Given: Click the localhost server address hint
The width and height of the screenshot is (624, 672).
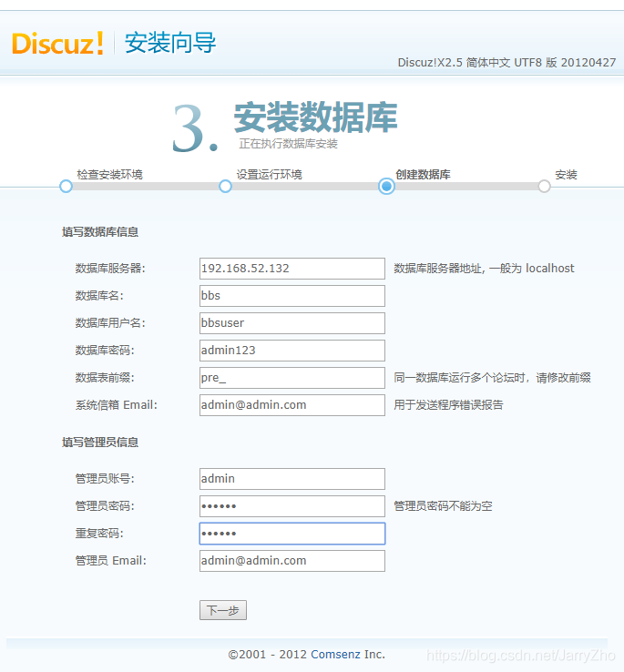Looking at the screenshot, I should 484,269.
